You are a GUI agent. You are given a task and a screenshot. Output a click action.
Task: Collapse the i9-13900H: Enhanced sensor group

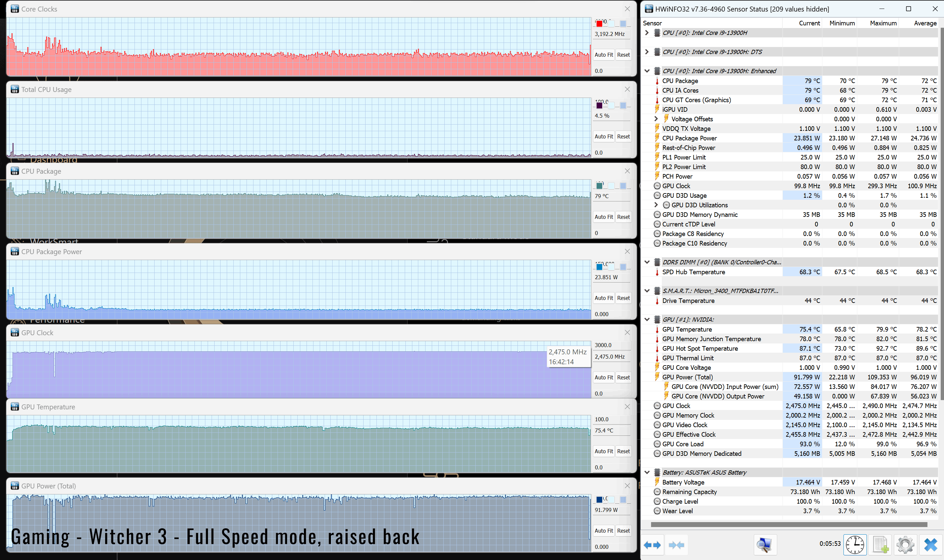point(647,71)
